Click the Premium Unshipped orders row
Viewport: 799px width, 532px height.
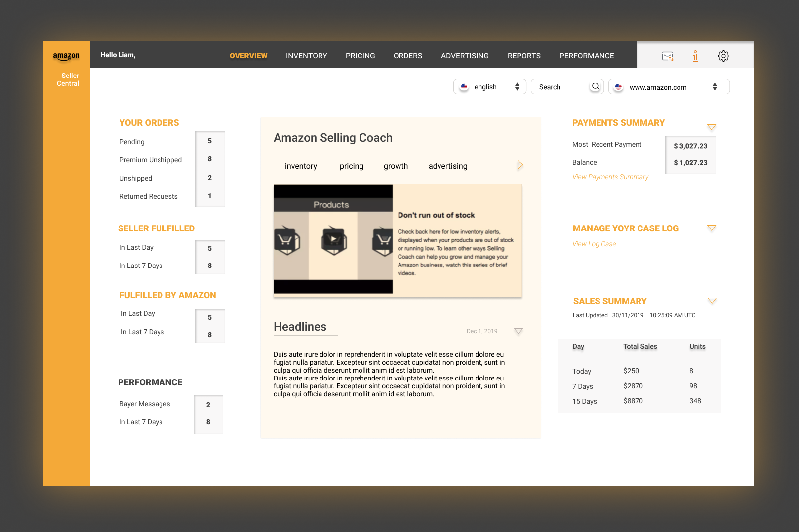click(x=172, y=160)
